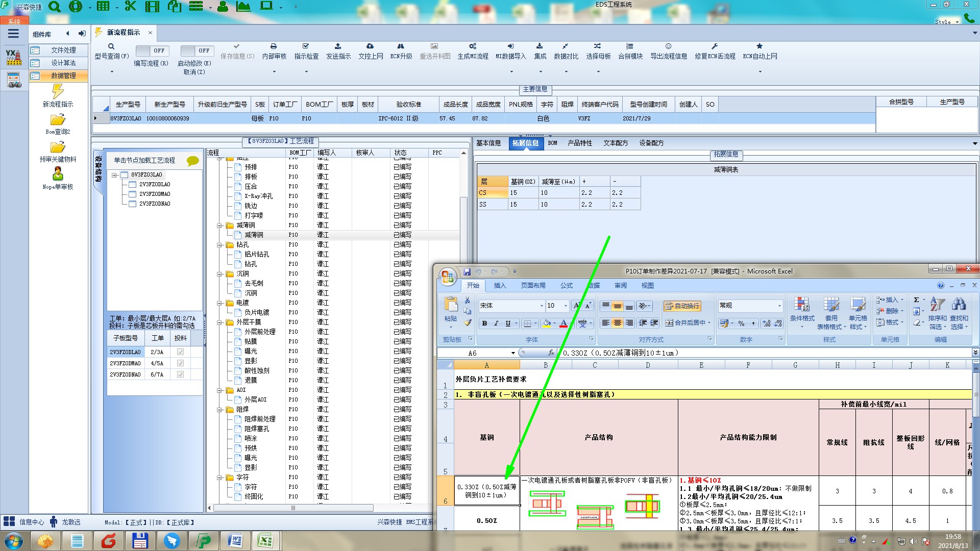Click the 型号查询 search icon

coord(111,46)
